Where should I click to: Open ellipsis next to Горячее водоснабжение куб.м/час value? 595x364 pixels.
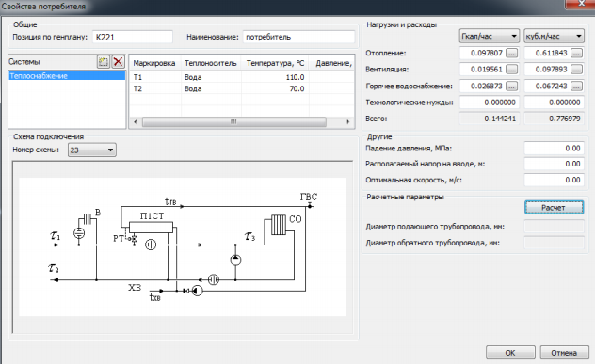(x=576, y=87)
